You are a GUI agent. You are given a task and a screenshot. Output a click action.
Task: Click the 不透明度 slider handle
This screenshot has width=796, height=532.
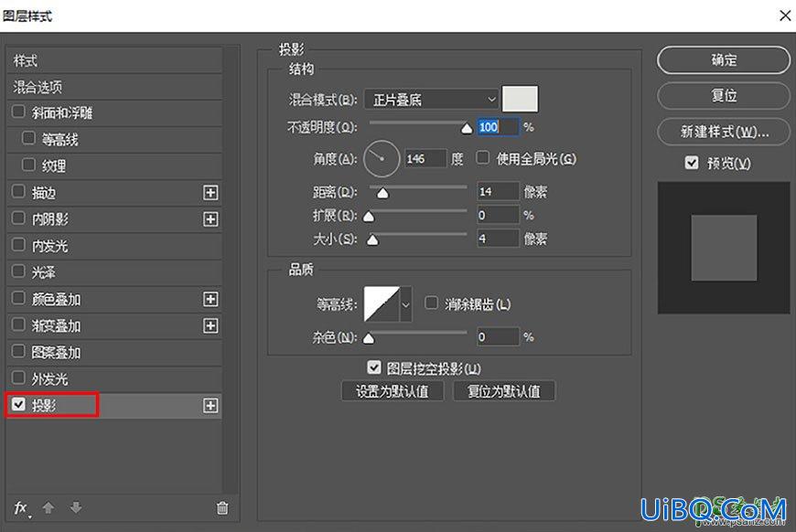[x=467, y=129]
